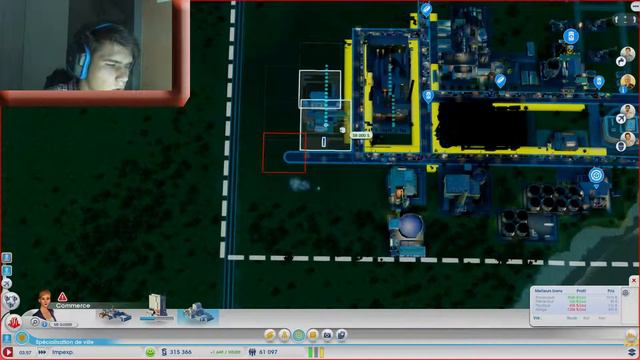Click the second gold figure icon in center toolbar
The image size is (640, 360).
(x=284, y=335)
